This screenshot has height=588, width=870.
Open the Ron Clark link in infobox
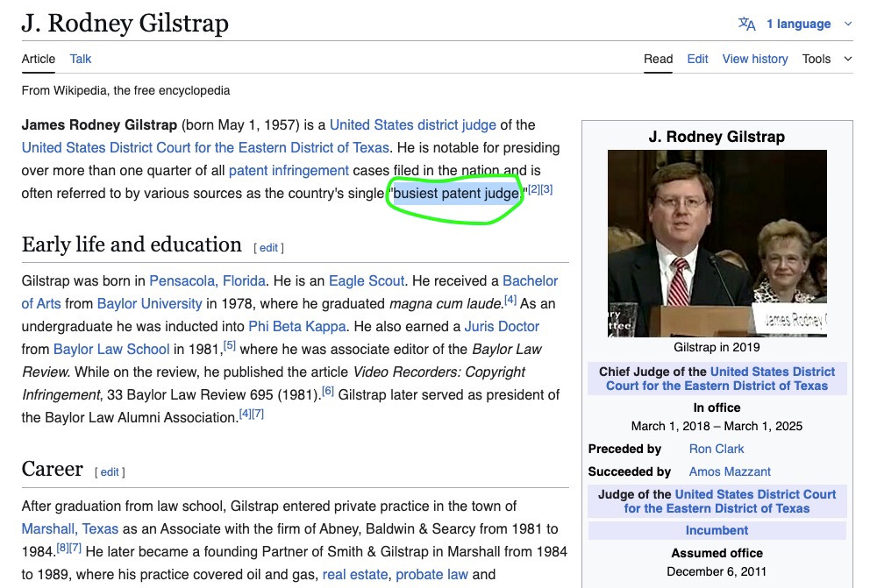(717, 449)
